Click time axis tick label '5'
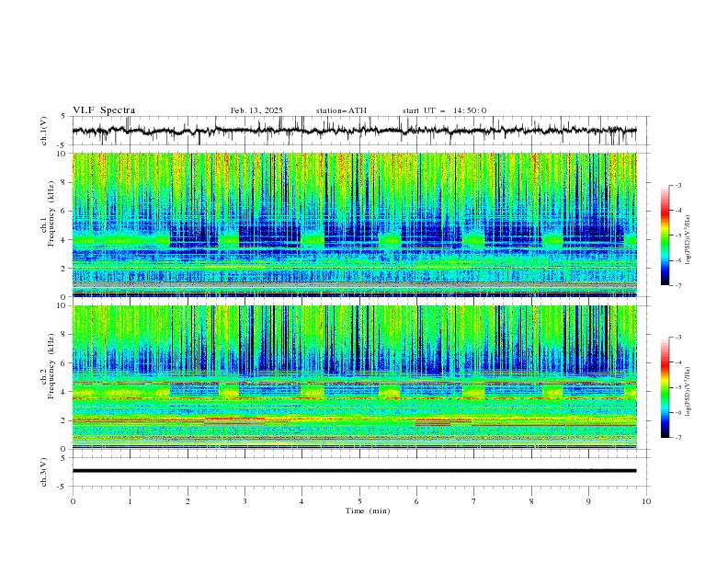 (x=359, y=501)
